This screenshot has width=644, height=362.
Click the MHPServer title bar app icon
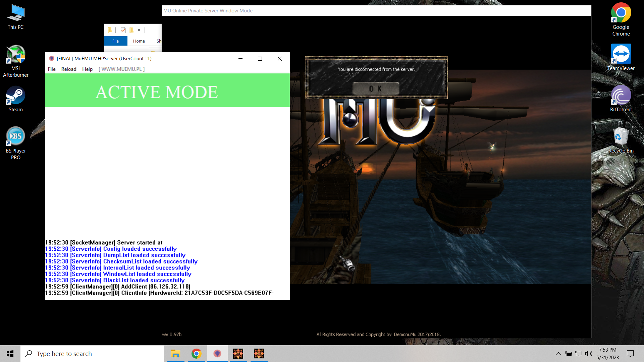tap(52, 58)
